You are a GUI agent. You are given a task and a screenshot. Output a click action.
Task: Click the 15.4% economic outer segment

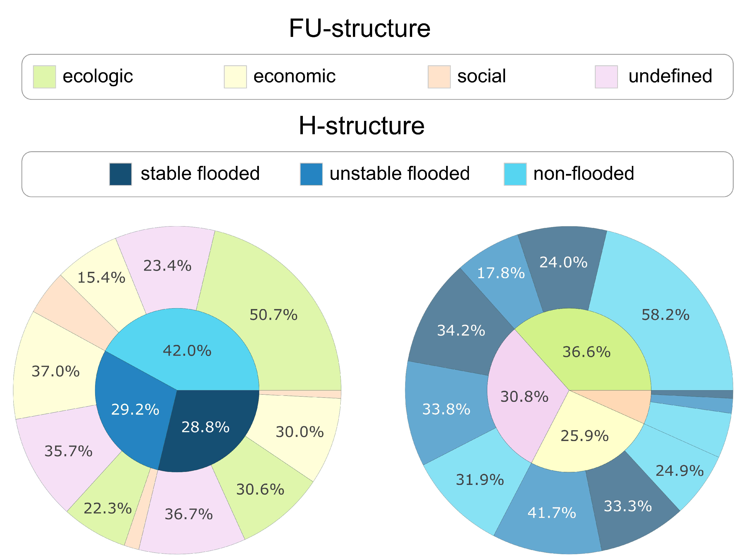click(102, 278)
